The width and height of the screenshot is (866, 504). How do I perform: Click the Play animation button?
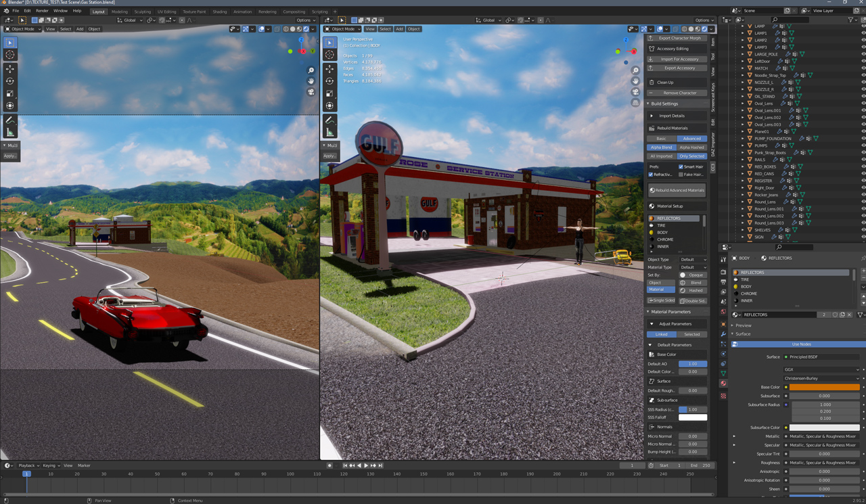click(x=366, y=465)
